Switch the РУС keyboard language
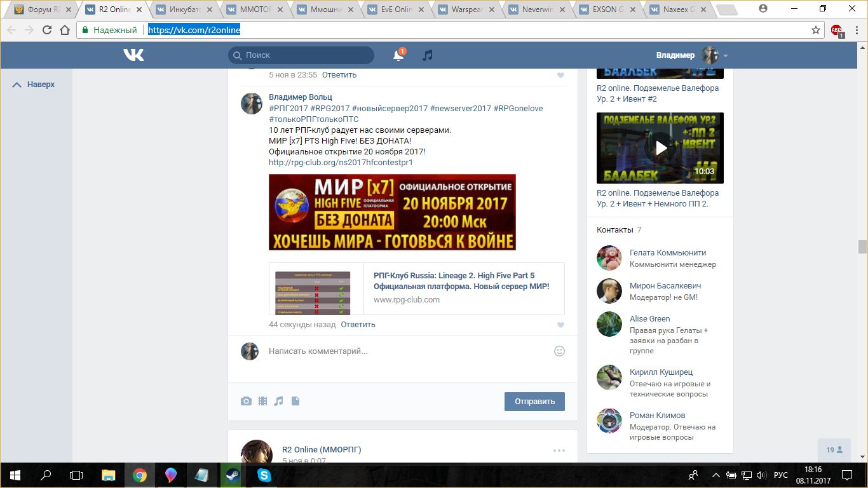 781,475
